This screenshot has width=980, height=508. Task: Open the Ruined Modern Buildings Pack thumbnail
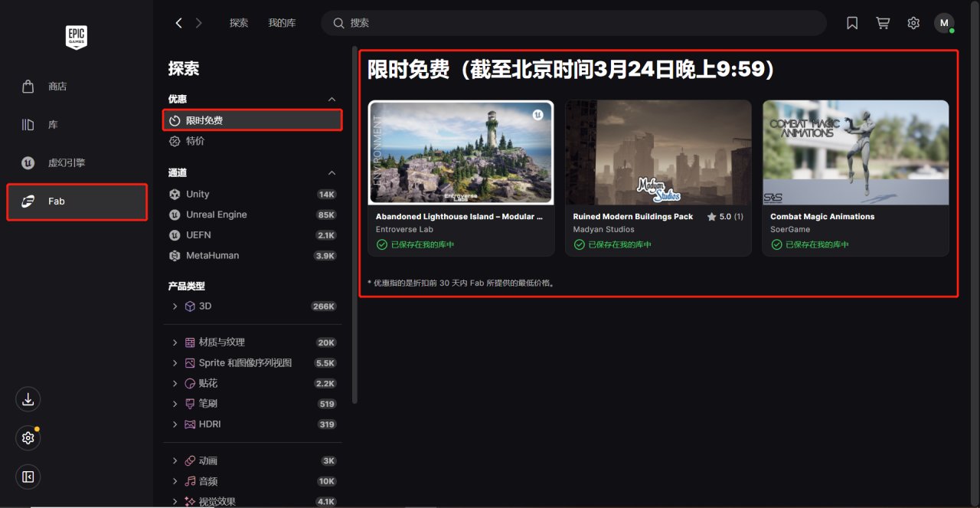point(658,152)
